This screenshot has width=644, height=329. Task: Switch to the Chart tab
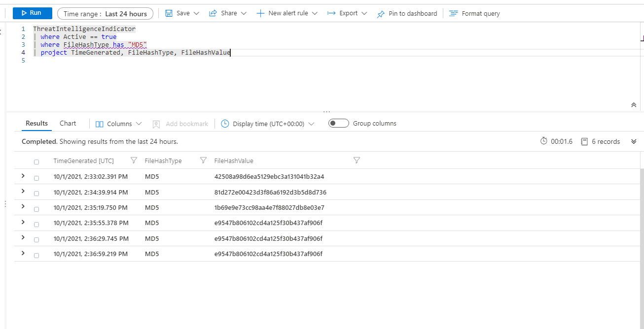pyautogui.click(x=68, y=123)
